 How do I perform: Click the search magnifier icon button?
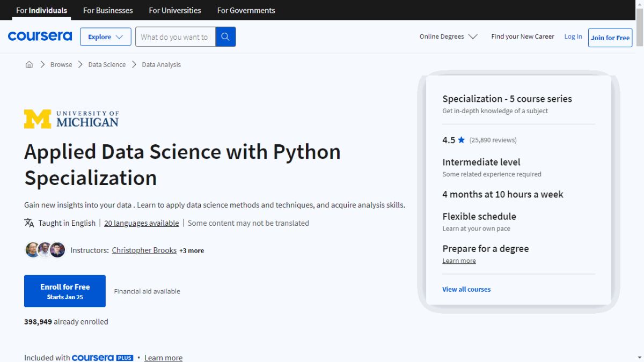click(225, 37)
